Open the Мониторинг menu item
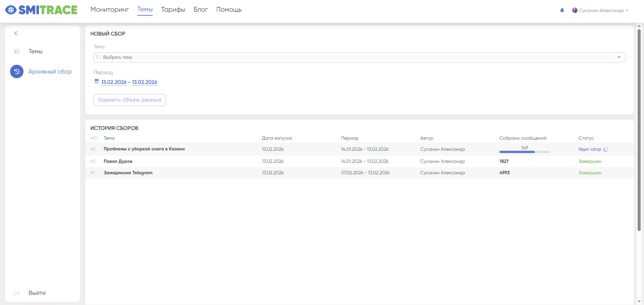Image resolution: width=644 pixels, height=305 pixels. 110,10
